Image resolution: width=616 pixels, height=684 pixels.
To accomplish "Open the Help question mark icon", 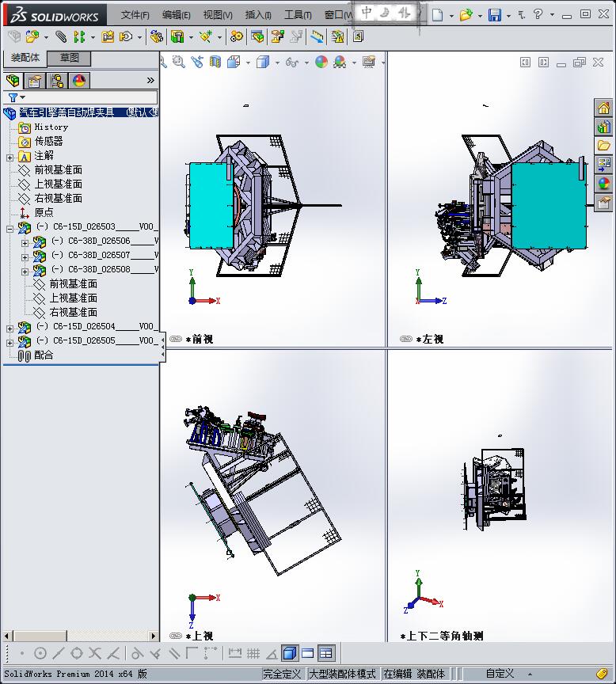I will 538,14.
